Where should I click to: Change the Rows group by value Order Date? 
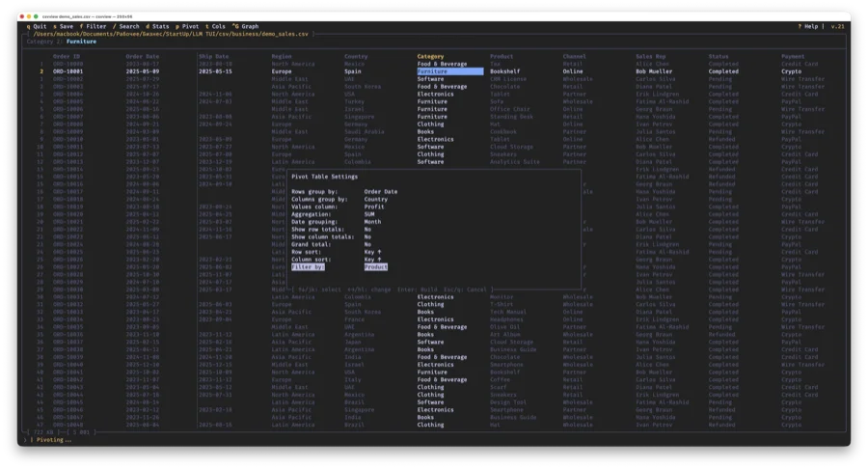coord(380,191)
